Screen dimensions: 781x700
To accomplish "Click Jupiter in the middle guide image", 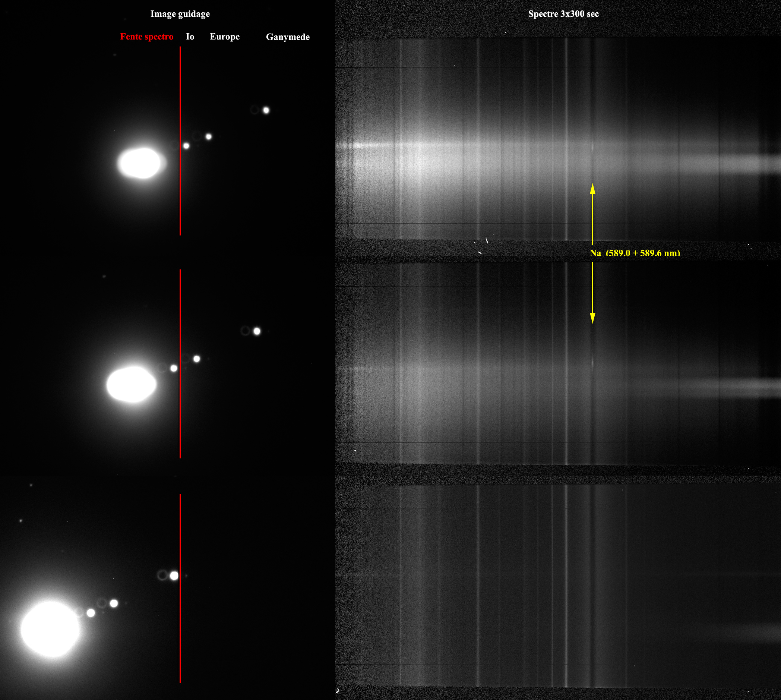I will pos(132,384).
